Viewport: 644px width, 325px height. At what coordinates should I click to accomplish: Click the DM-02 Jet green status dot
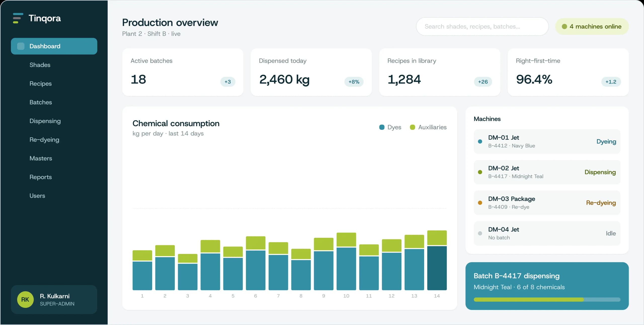(x=480, y=172)
